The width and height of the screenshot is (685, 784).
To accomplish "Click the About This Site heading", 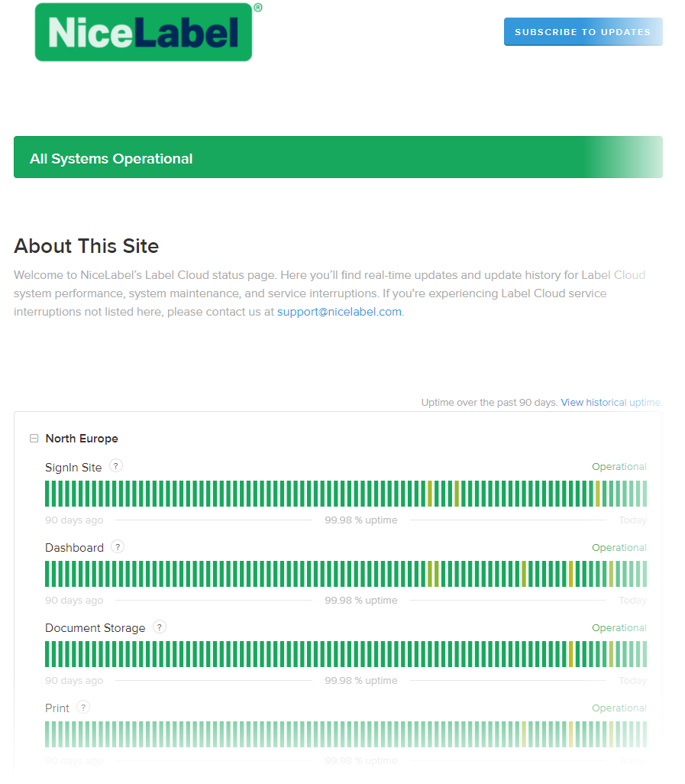I will [86, 246].
